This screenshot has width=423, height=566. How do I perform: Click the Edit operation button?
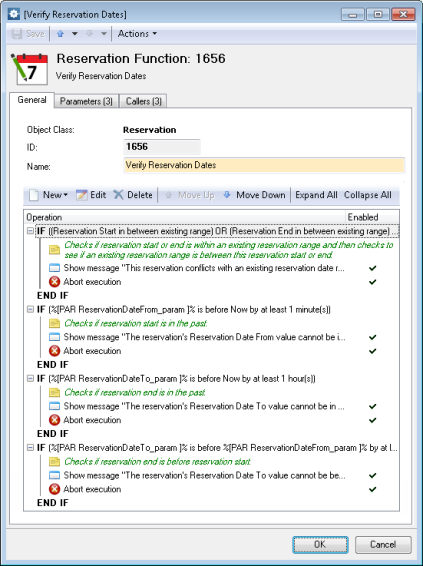pyautogui.click(x=91, y=195)
